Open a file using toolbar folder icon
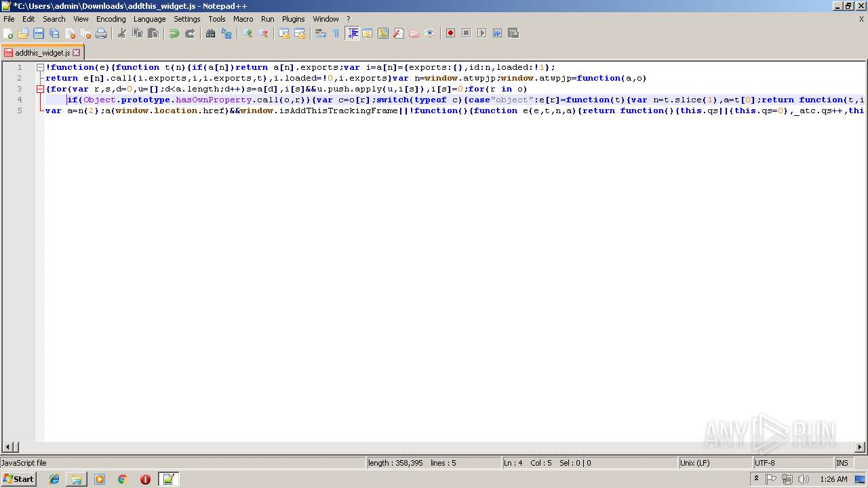This screenshot has width=868, height=488. [x=23, y=33]
